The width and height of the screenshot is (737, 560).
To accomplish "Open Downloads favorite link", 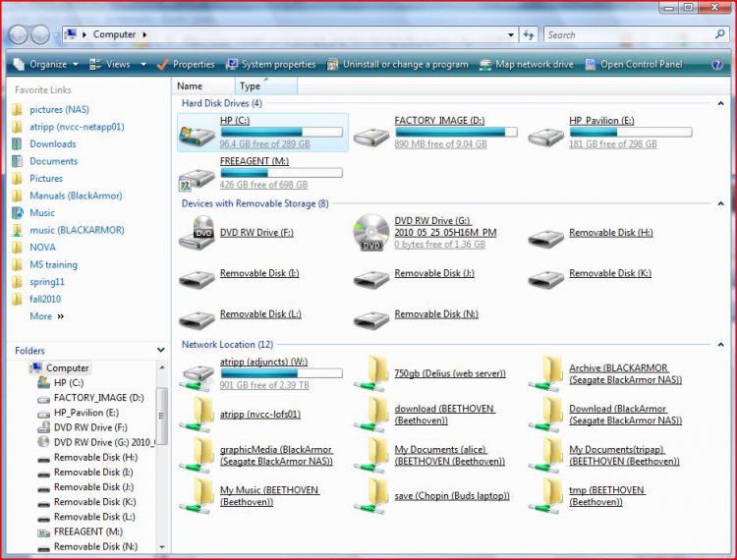I will [53, 143].
